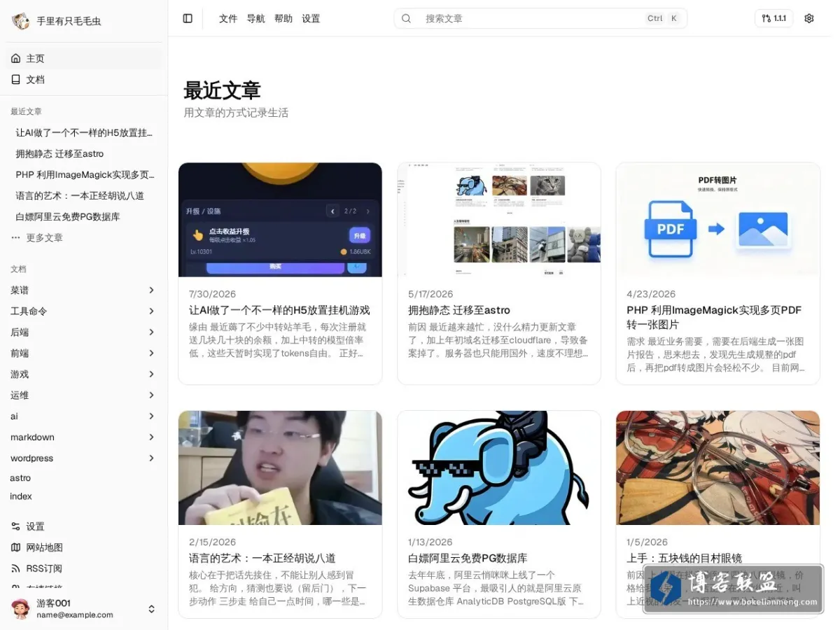Expand the 前端 folder chevron
The width and height of the screenshot is (840, 630).
coord(151,353)
